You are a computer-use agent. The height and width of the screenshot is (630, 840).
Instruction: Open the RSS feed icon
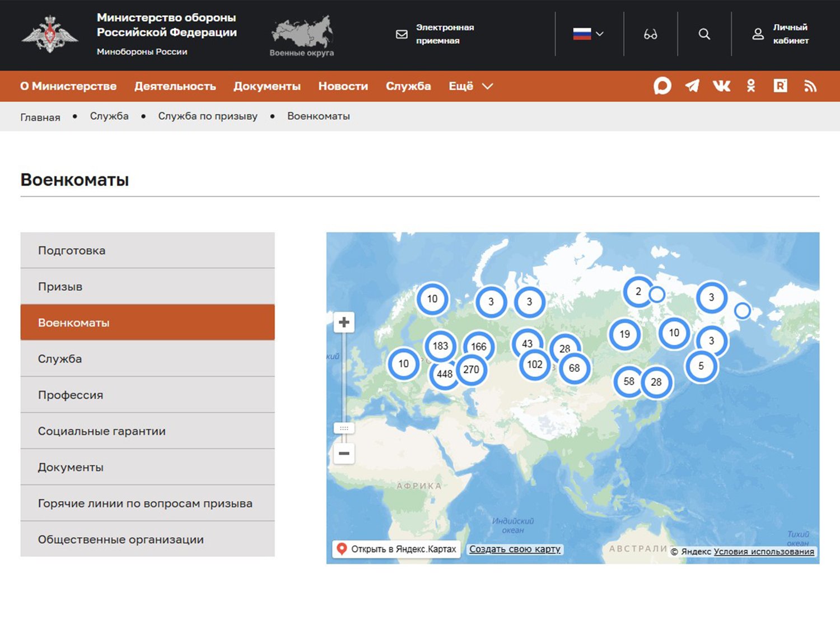tap(810, 86)
